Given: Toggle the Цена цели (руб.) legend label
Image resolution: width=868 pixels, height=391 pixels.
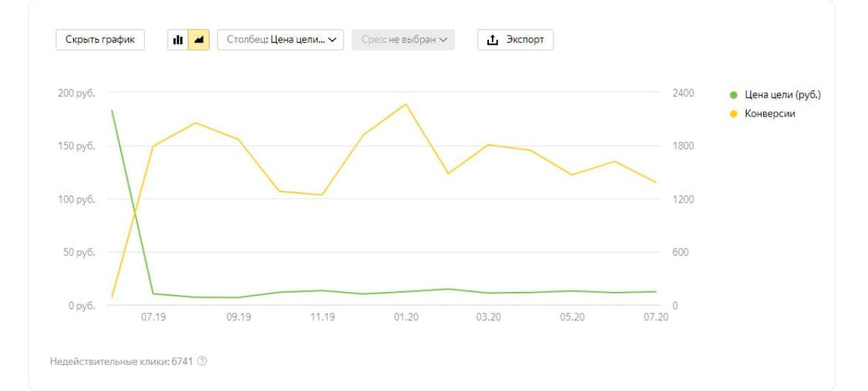Looking at the screenshot, I should [x=783, y=95].
